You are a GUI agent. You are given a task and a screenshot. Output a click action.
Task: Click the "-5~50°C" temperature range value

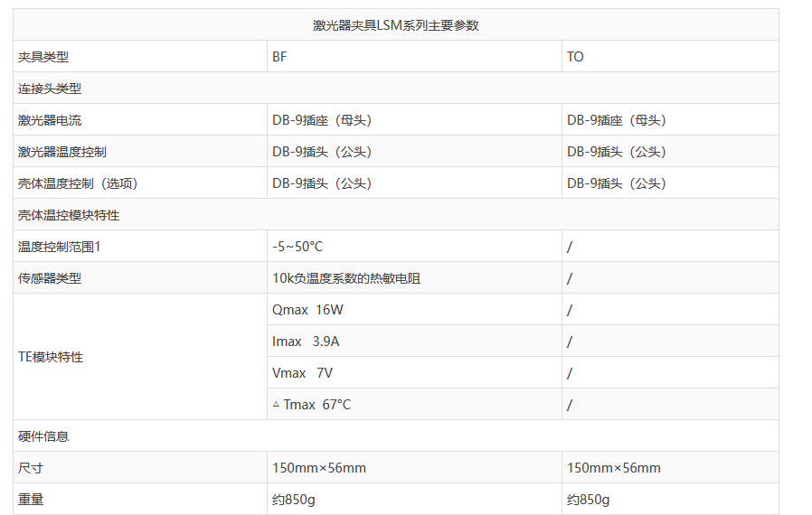[x=297, y=247]
